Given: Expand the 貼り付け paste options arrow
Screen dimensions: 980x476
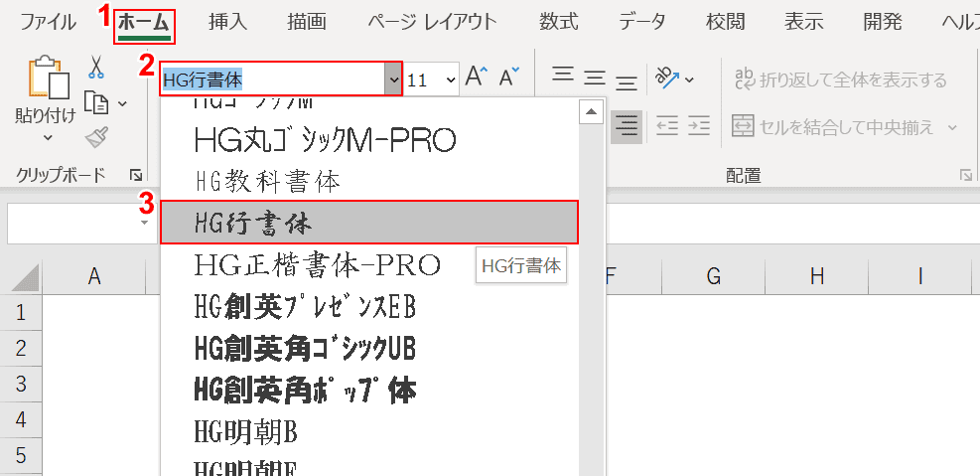Looking at the screenshot, I should pos(48,137).
